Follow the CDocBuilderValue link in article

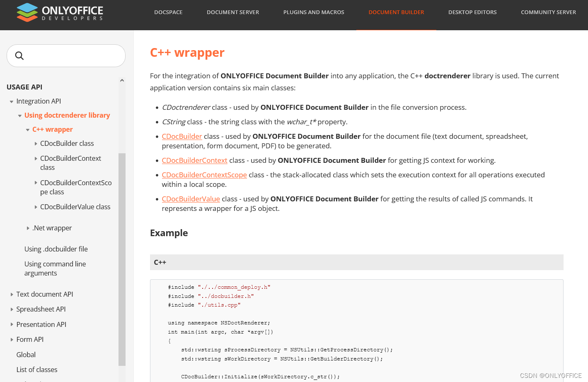click(191, 199)
